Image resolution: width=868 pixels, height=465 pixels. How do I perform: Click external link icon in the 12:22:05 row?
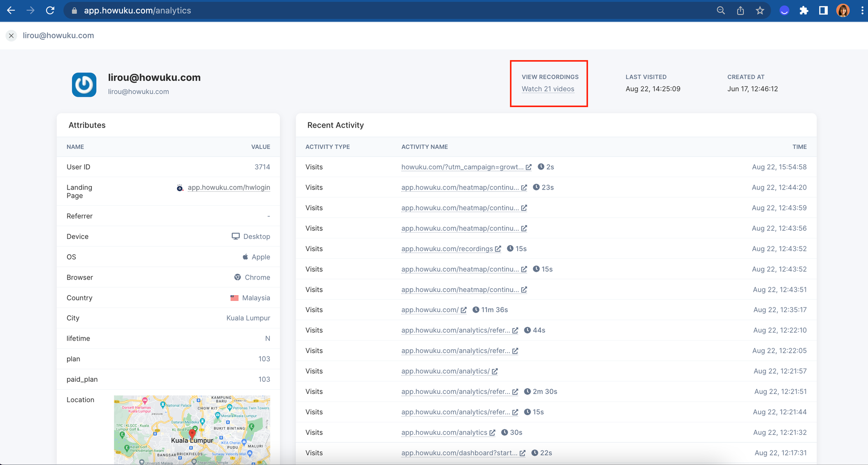click(x=515, y=351)
